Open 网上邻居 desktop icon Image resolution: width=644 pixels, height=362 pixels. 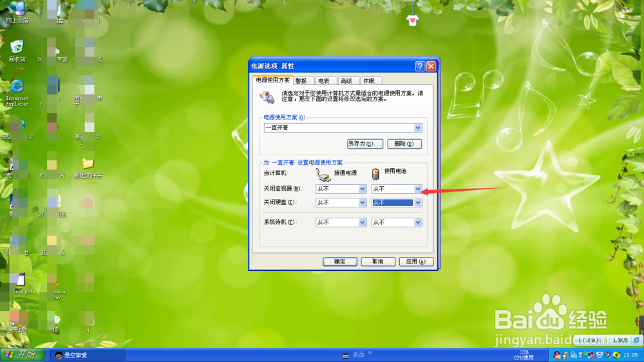17,12
